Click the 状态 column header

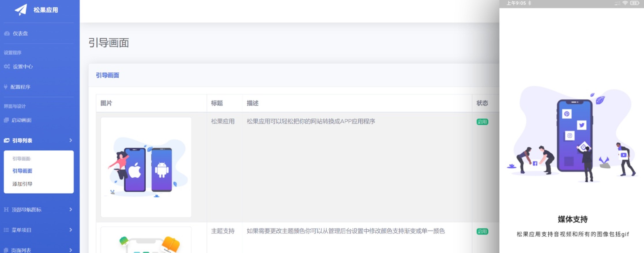pyautogui.click(x=482, y=103)
